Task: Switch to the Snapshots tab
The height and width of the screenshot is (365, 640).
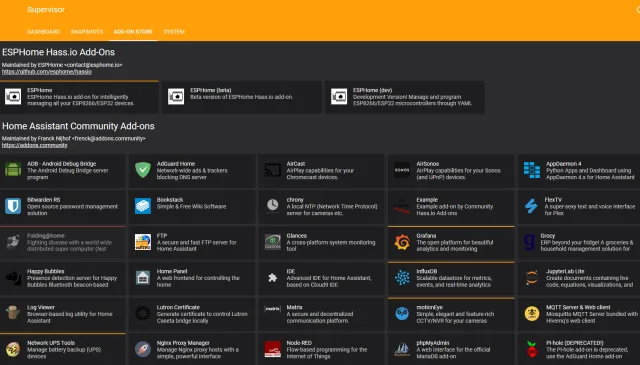Action: pyautogui.click(x=87, y=32)
